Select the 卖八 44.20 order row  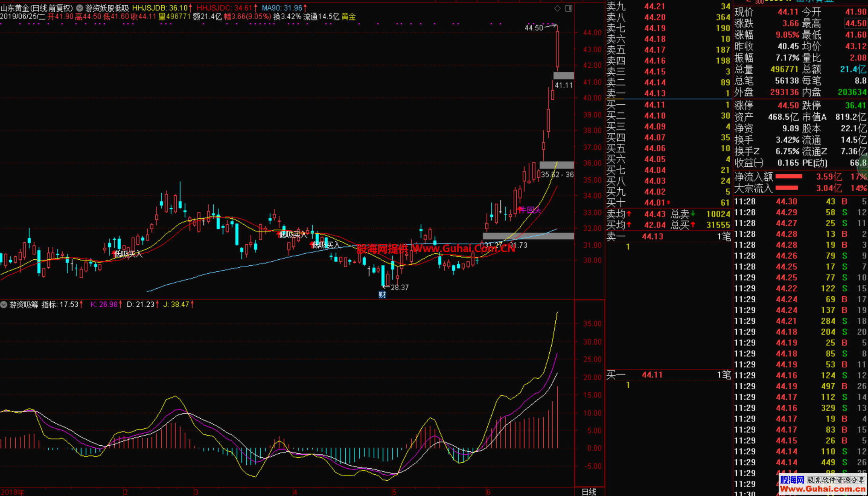(x=668, y=17)
